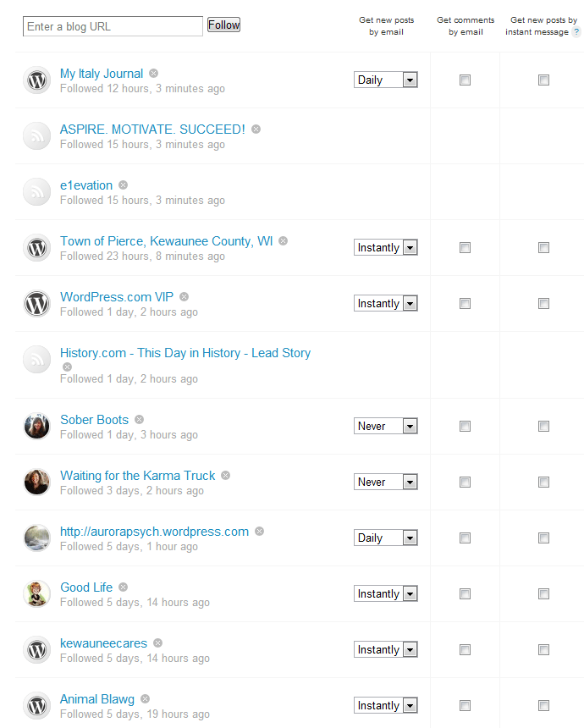Visit the http://aurorapsych.wordpress.com blog link

tap(154, 532)
